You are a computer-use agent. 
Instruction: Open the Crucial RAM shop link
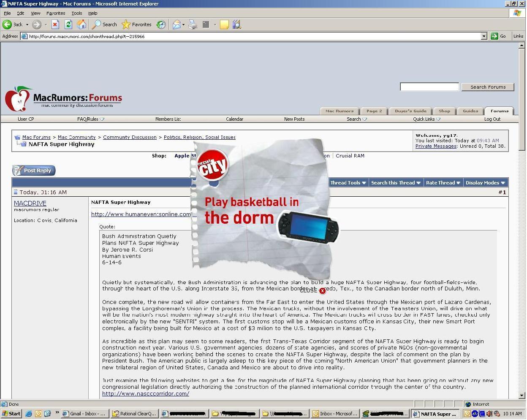[350, 156]
